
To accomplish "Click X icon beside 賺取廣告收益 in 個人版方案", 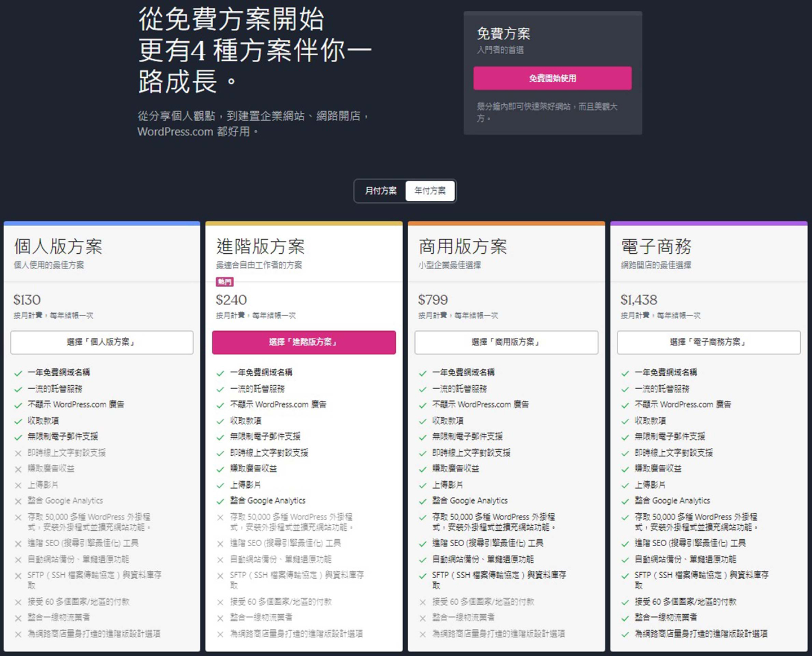I will 18,469.
